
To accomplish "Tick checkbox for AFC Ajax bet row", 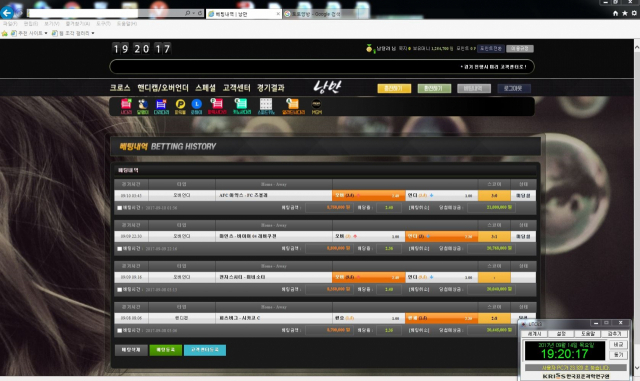I will click(x=120, y=208).
